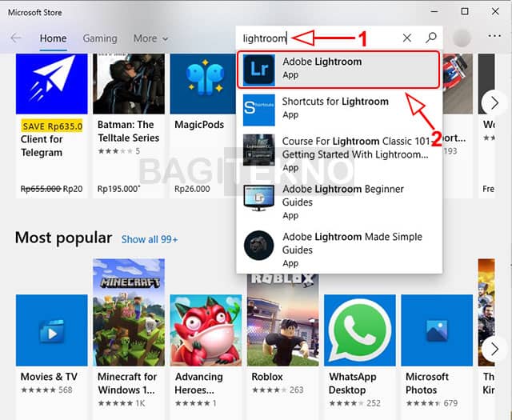Click Client for Telegram title

tap(42, 146)
